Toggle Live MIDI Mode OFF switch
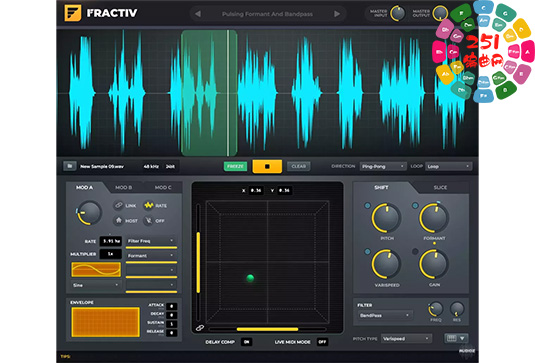 [322, 342]
